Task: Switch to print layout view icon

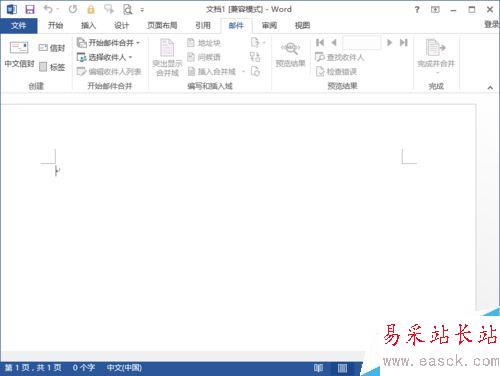Action: click(x=342, y=368)
